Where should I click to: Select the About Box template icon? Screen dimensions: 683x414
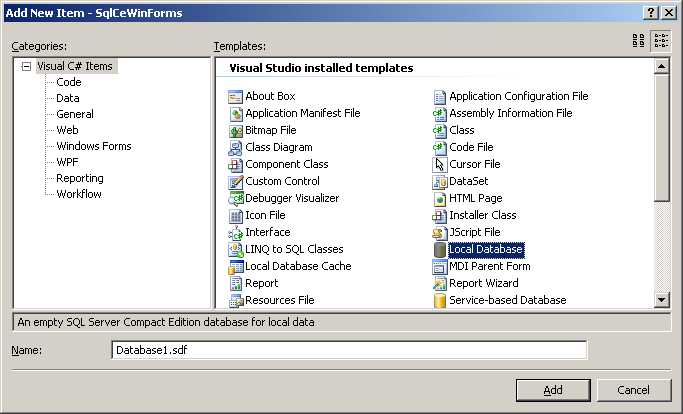[235, 96]
